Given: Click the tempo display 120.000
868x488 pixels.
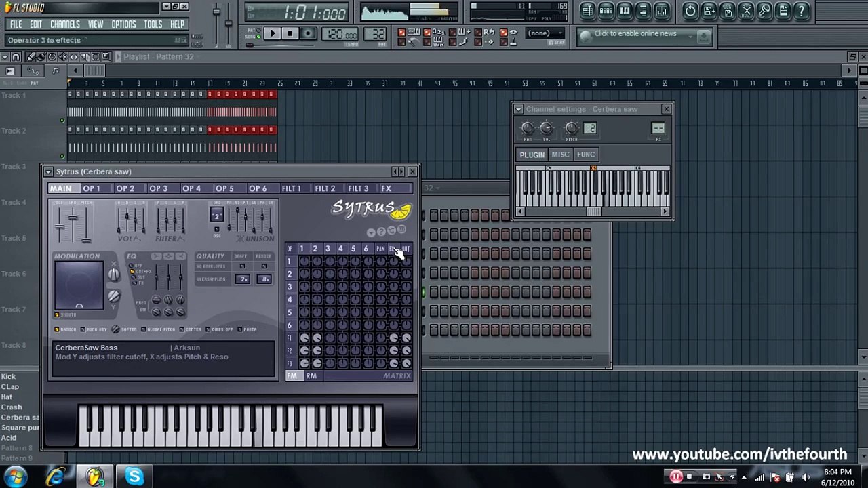Looking at the screenshot, I should (x=341, y=35).
